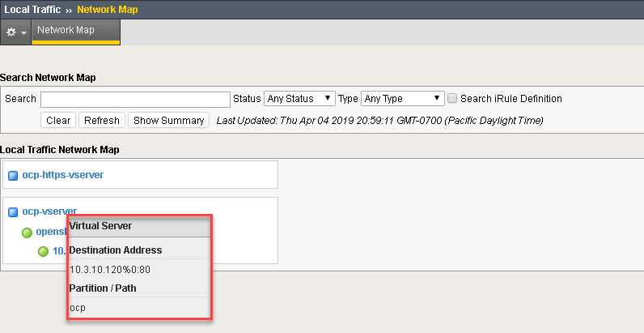The image size is (644, 333).
Task: Open the ocp-https-vserver link
Action: tap(63, 175)
